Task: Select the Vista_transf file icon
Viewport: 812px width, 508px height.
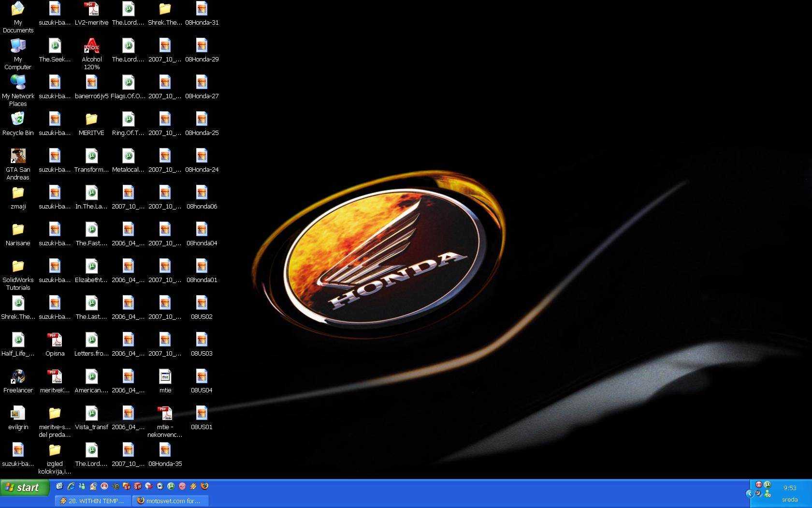Action: [91, 418]
